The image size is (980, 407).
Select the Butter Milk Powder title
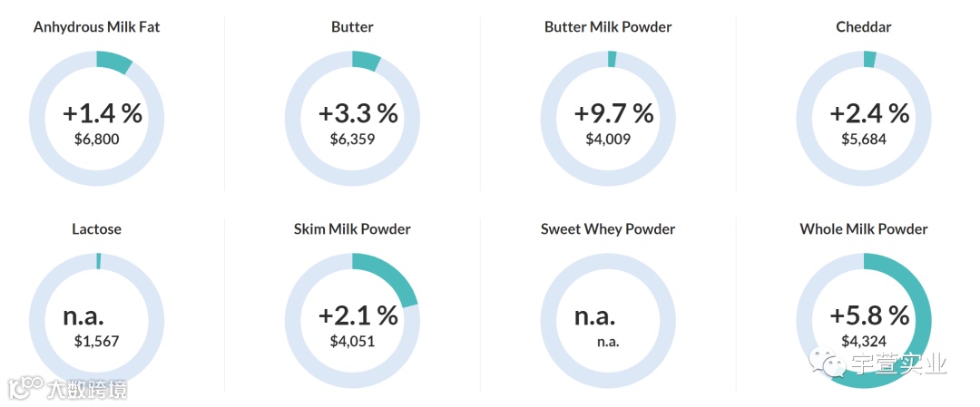coord(608,26)
